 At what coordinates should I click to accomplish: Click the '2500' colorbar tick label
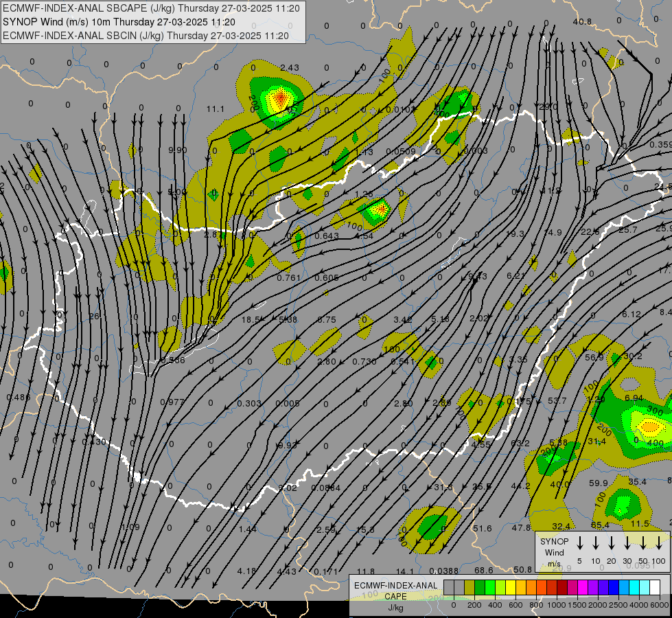coord(618,605)
